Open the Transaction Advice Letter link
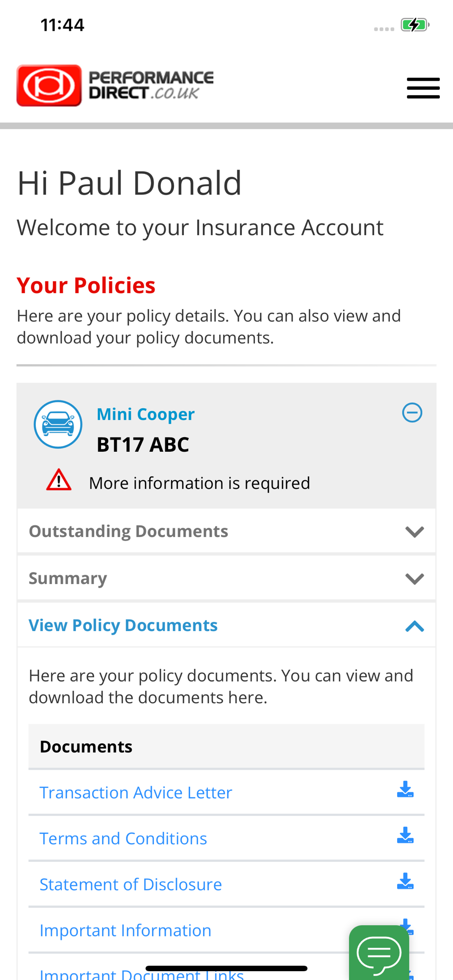 point(136,792)
